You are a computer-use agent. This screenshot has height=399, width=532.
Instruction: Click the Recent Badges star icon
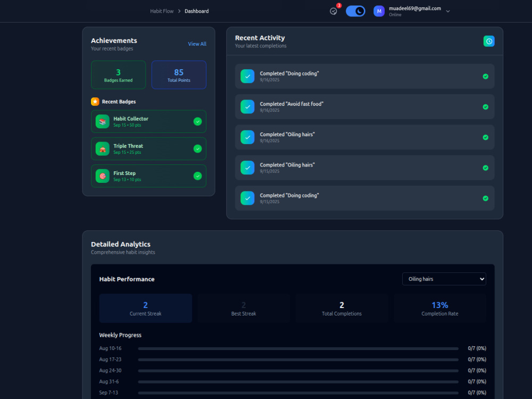coord(95,102)
